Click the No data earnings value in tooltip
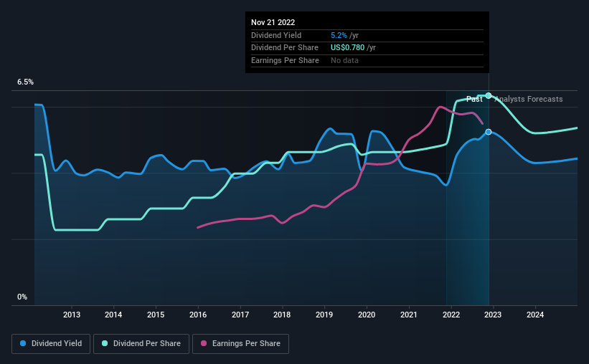 [344, 60]
